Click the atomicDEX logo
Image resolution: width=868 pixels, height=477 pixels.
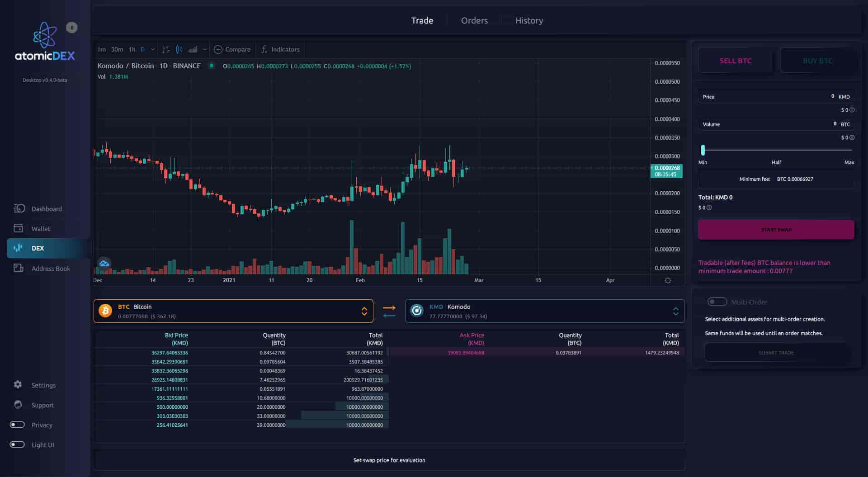point(45,42)
